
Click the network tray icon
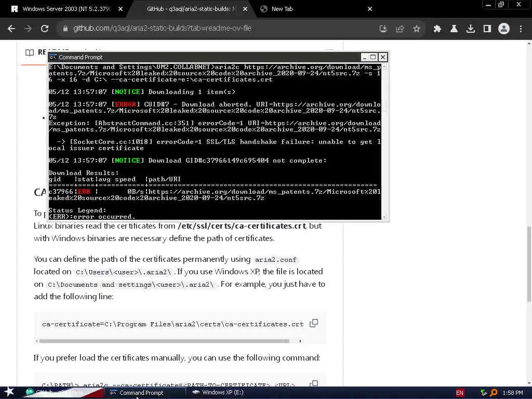(484, 393)
